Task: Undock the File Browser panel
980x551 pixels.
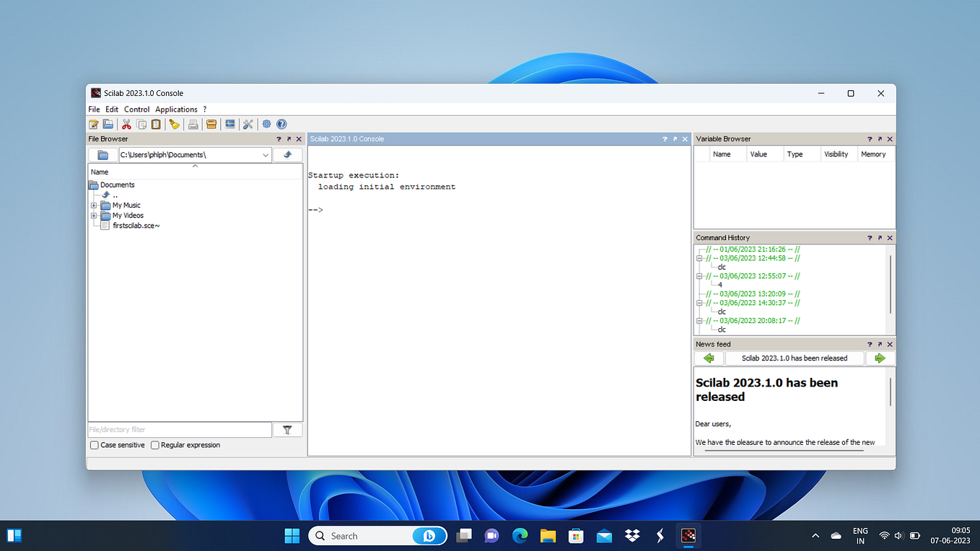Action: [x=289, y=139]
